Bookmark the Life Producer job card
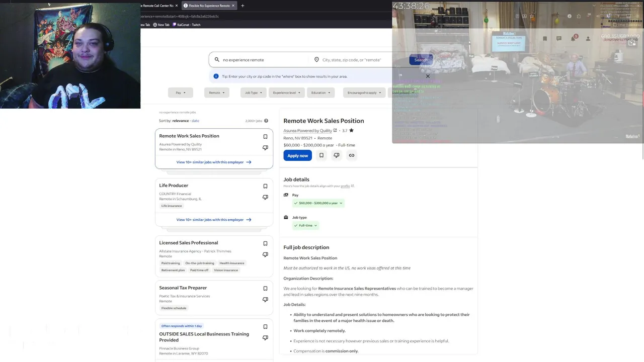The height and width of the screenshot is (362, 644). pos(265,186)
